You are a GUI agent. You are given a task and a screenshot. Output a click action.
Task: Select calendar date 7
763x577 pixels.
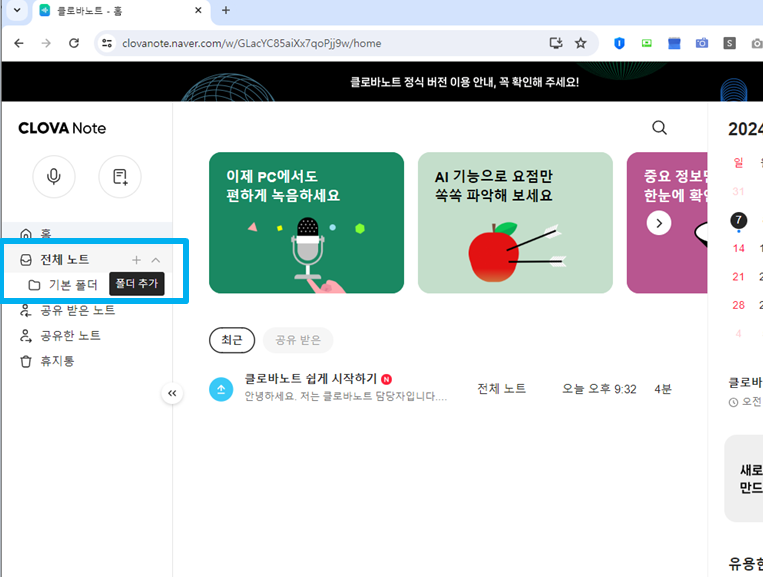[739, 220]
